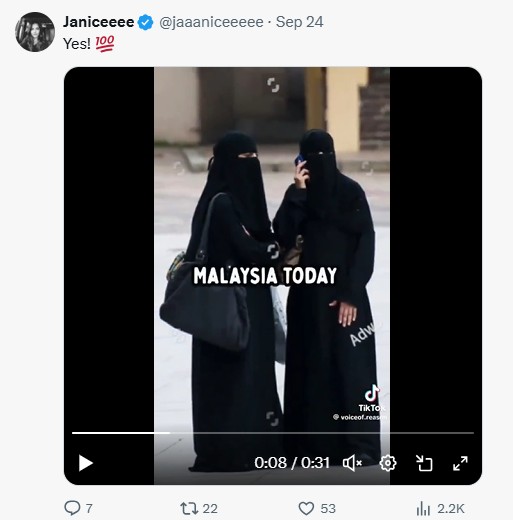Open the Sep 24 post timestamp

click(299, 22)
